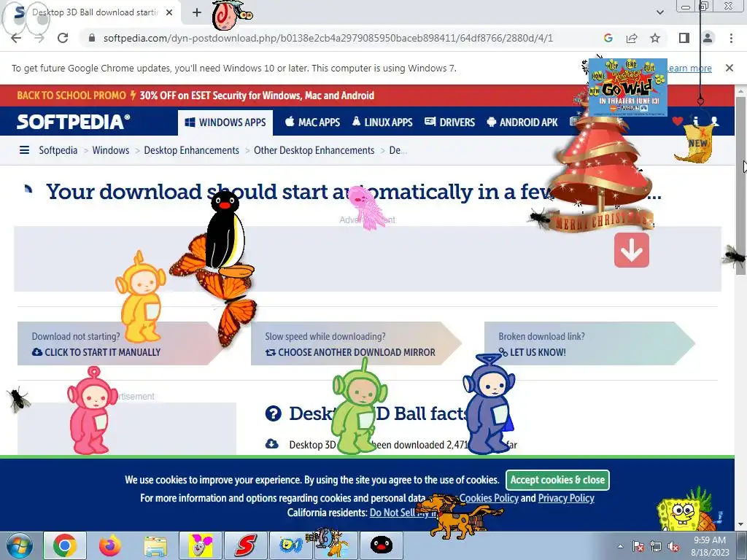
Task: Dismiss the Chrome update notification bar
Action: 729,68
